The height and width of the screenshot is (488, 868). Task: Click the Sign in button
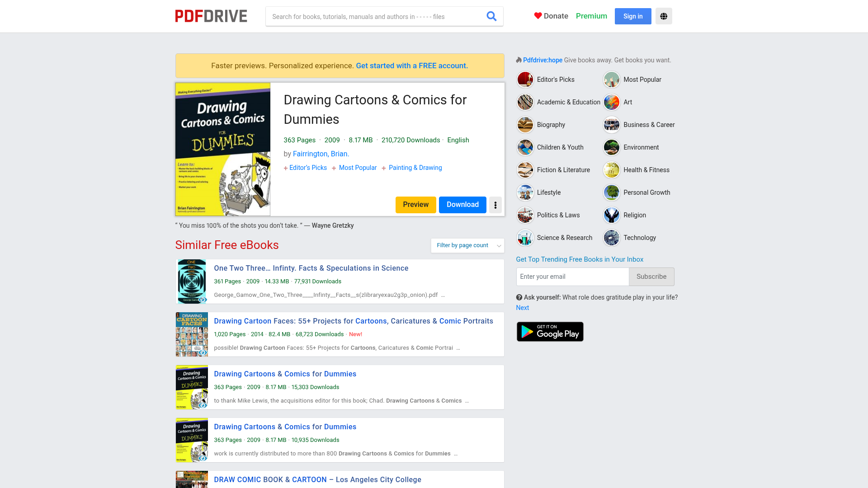click(633, 16)
